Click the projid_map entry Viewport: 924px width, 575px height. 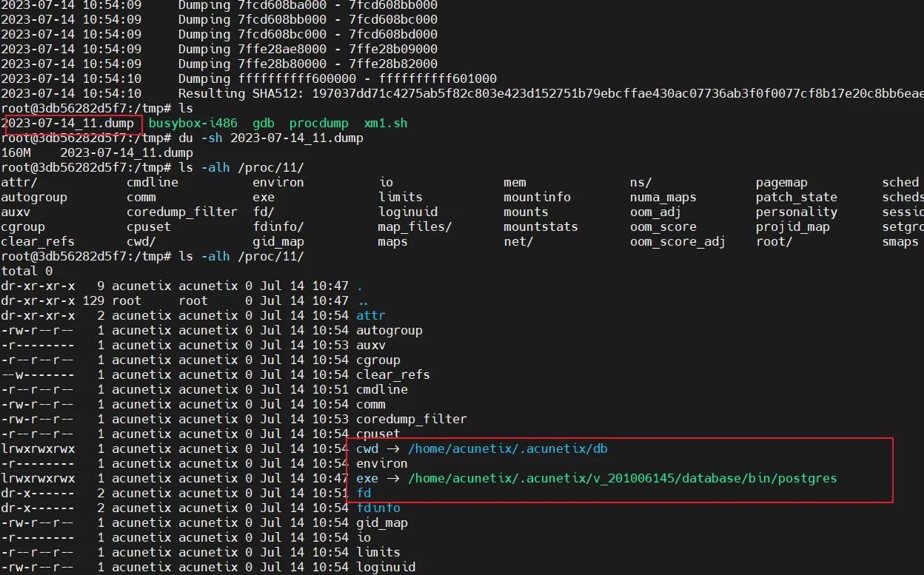793,227
